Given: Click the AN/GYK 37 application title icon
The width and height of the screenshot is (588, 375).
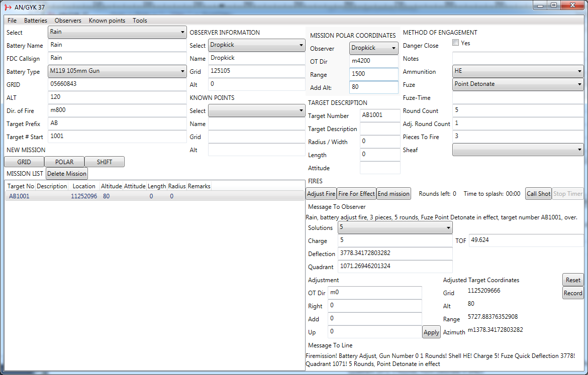Looking at the screenshot, I should click(x=8, y=7).
